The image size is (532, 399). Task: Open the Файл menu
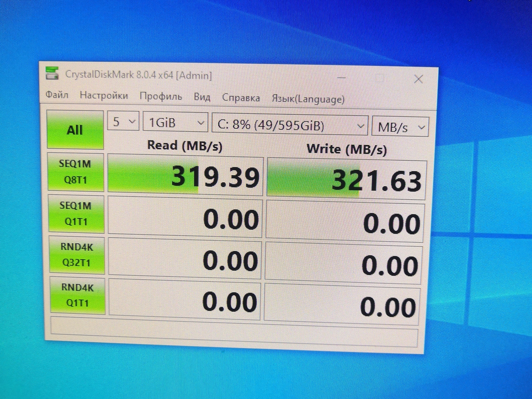57,95
